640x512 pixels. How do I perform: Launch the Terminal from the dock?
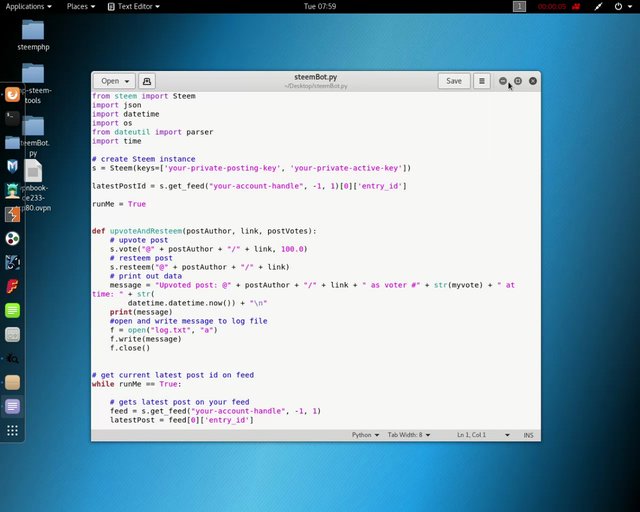click(12, 118)
